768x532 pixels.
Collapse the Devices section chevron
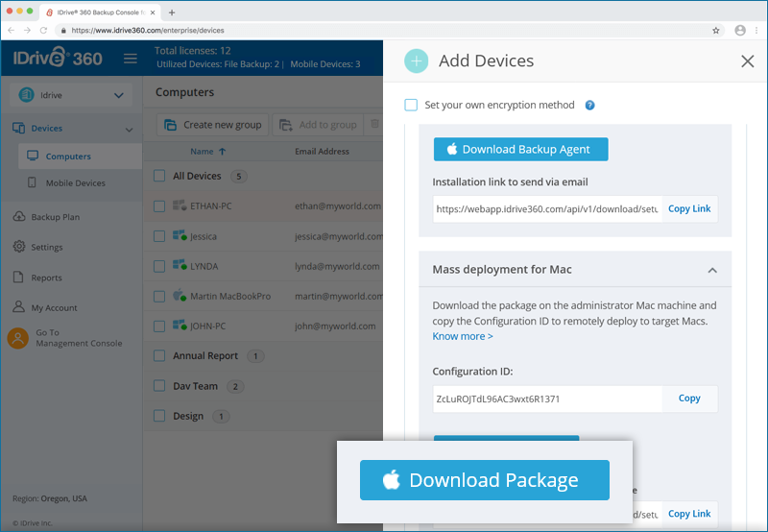click(x=129, y=130)
